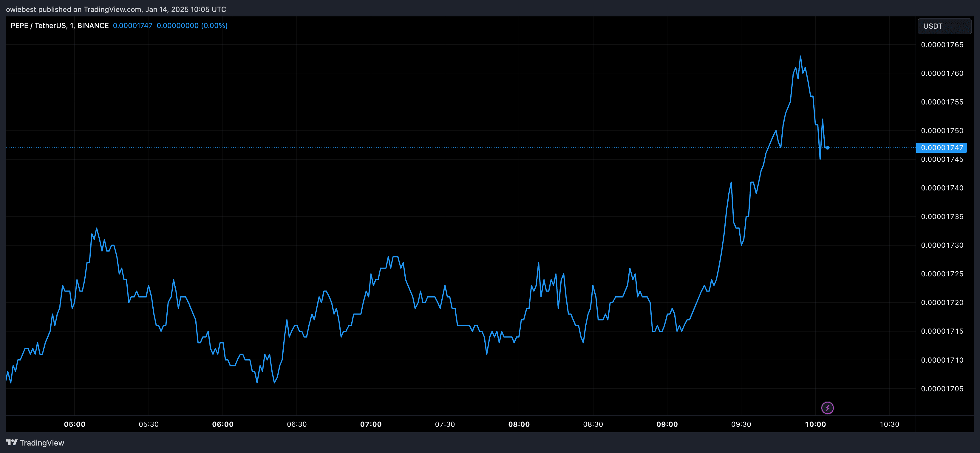This screenshot has width=980, height=453.
Task: Click the PEPE / TetherUS symbol title
Action: (x=59, y=25)
